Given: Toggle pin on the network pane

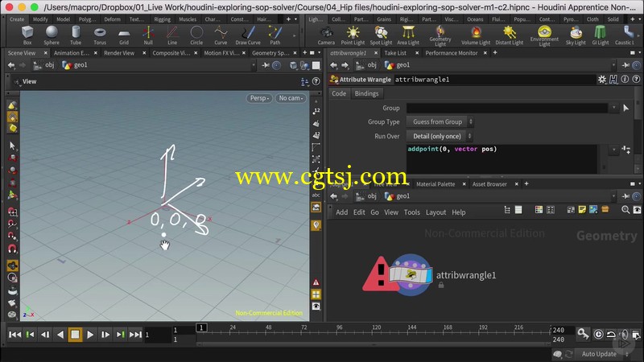Looking at the screenshot, I should coord(625,196).
